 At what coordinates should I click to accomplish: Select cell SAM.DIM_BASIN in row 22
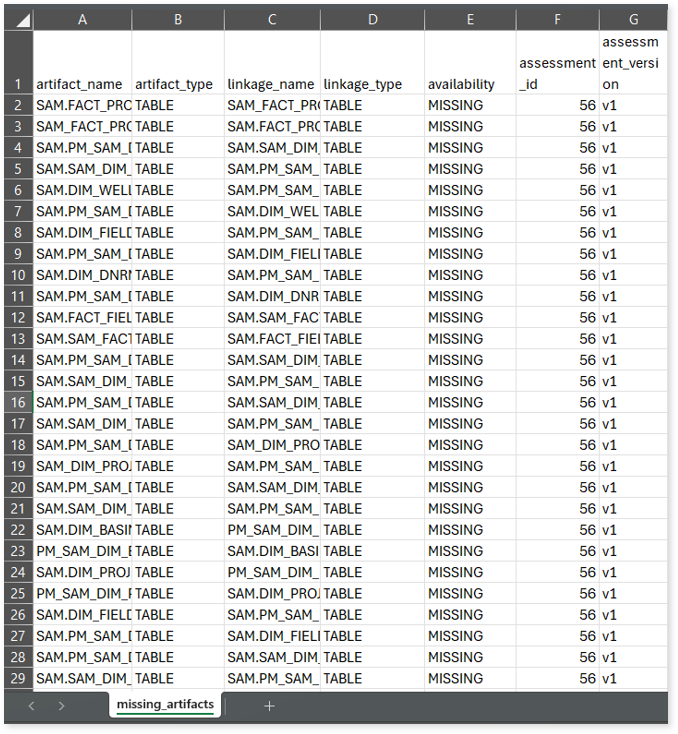[x=82, y=530]
